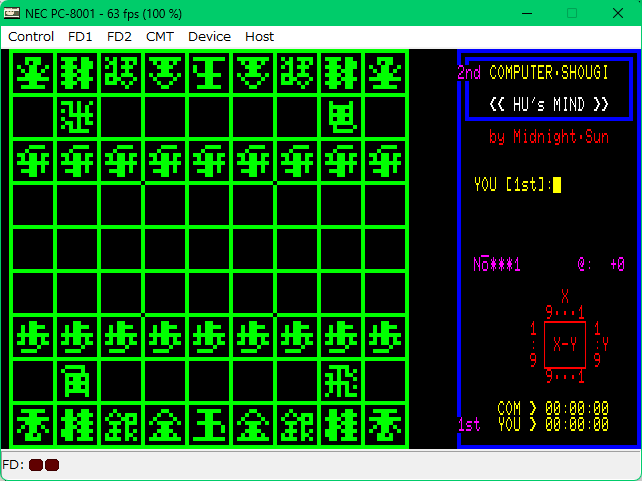
Task: Click the NEC PC-8001 title bar icon
Action: coord(11,13)
